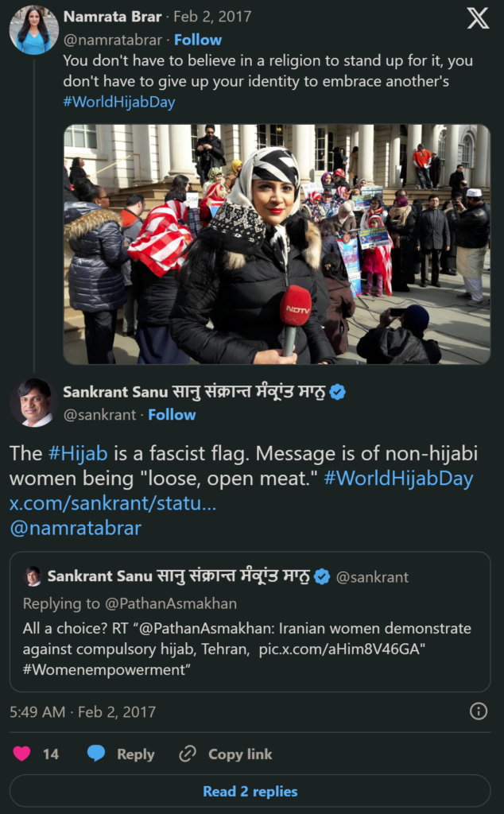Screen dimensions: 504x814
Task: Follow Namrata Brar's account
Action: (x=198, y=39)
